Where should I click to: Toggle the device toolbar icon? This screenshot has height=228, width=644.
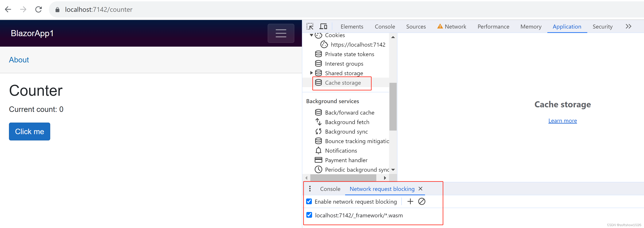coord(323,26)
